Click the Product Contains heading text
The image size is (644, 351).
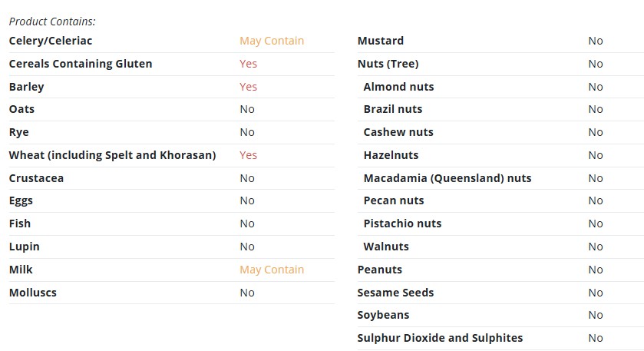point(52,22)
